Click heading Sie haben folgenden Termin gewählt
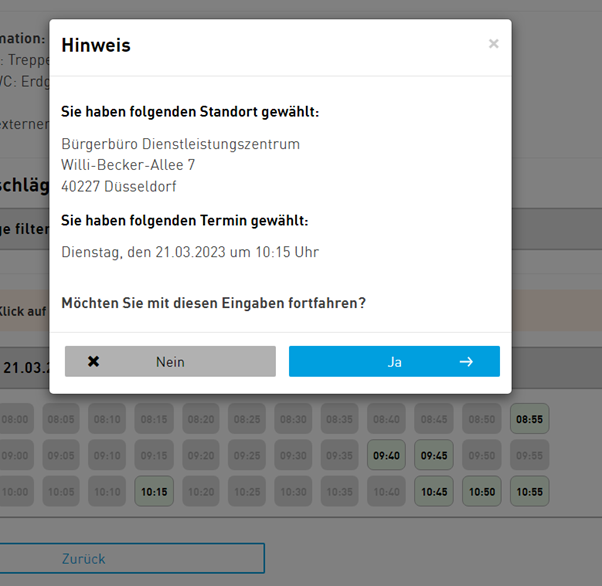 coord(185,221)
